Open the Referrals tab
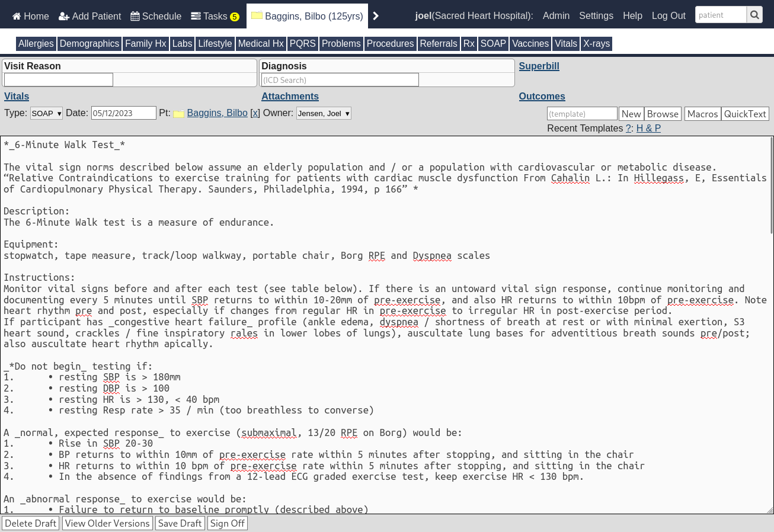The width and height of the screenshot is (774, 532). 439,44
